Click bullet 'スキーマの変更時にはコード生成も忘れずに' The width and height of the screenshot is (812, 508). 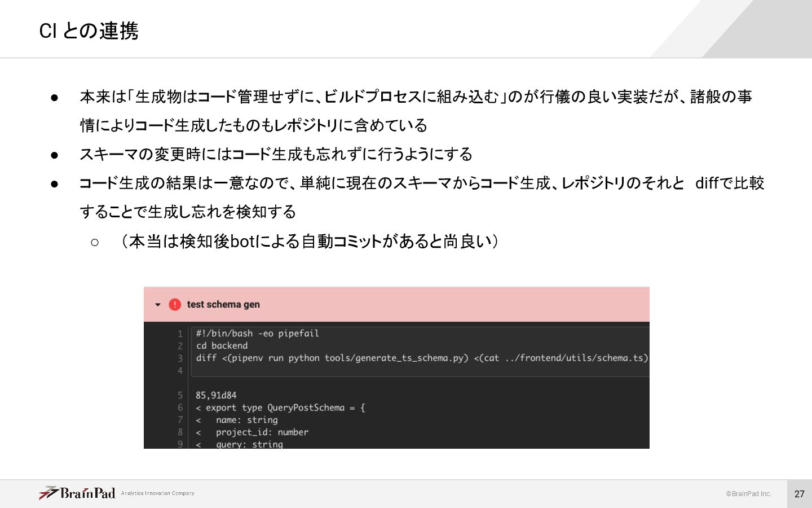pos(276,154)
